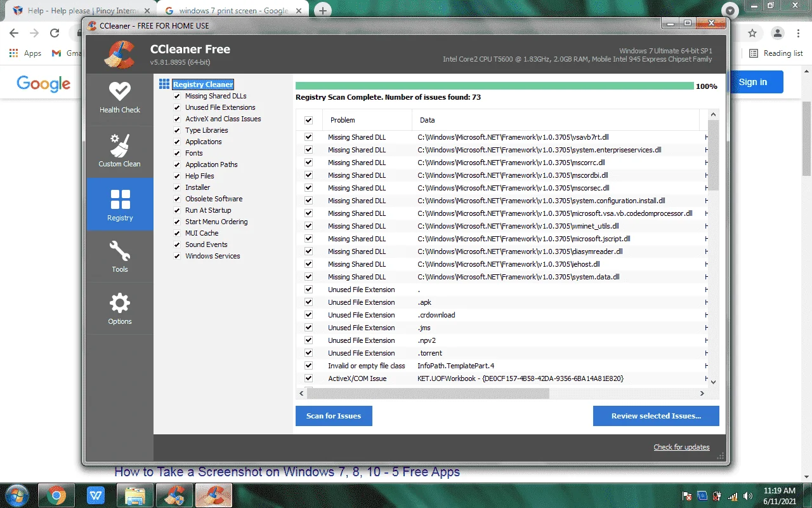This screenshot has width=812, height=508.
Task: Toggle the Obsolete Software checkbox
Action: tap(177, 199)
